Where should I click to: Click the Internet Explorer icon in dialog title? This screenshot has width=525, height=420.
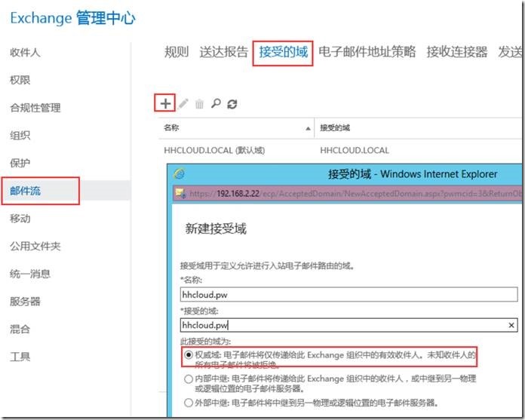click(x=180, y=173)
